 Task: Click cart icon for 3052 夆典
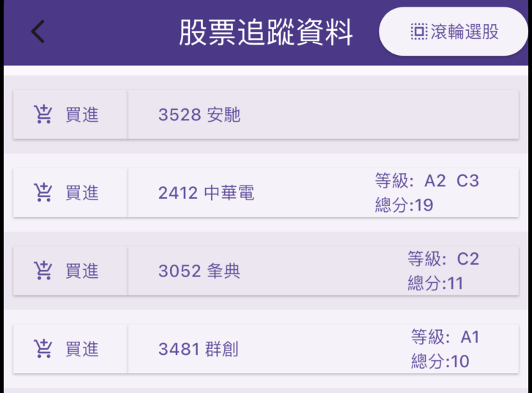tap(43, 271)
